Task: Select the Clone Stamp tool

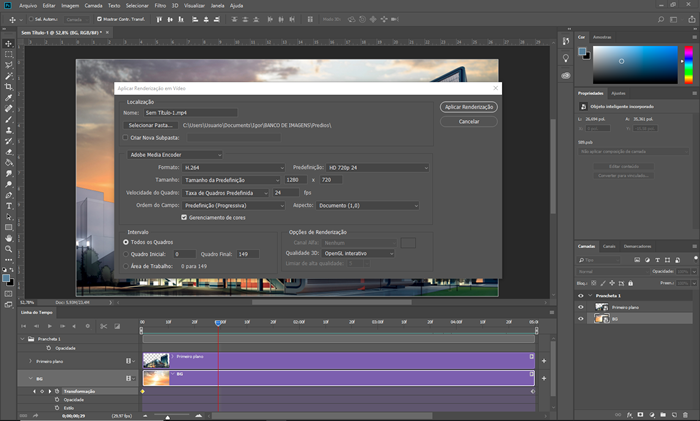Action: [x=8, y=130]
